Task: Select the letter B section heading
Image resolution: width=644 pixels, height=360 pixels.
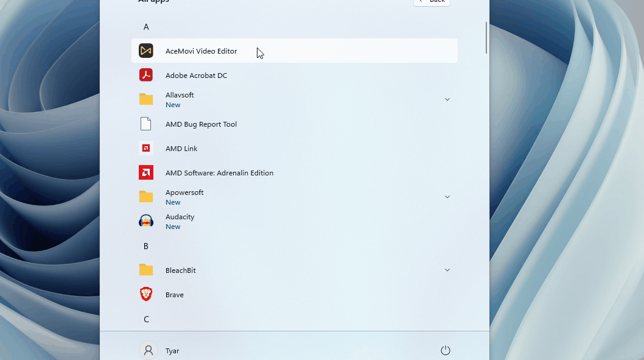Action: [x=145, y=246]
